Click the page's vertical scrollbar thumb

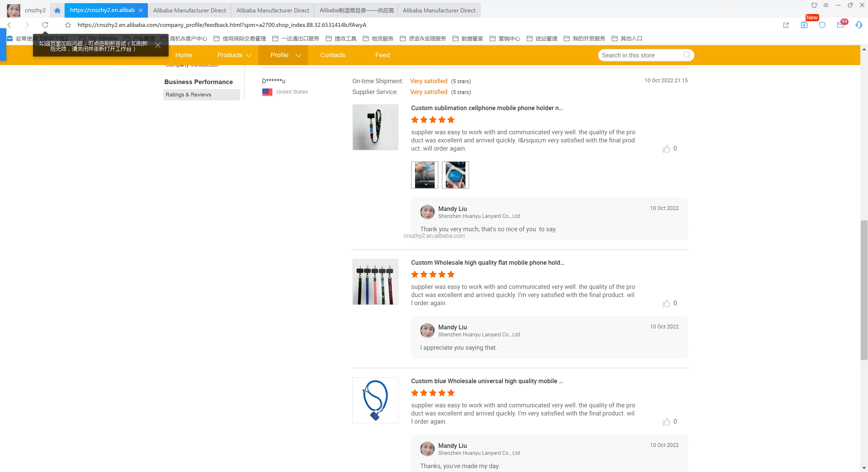[x=864, y=290]
